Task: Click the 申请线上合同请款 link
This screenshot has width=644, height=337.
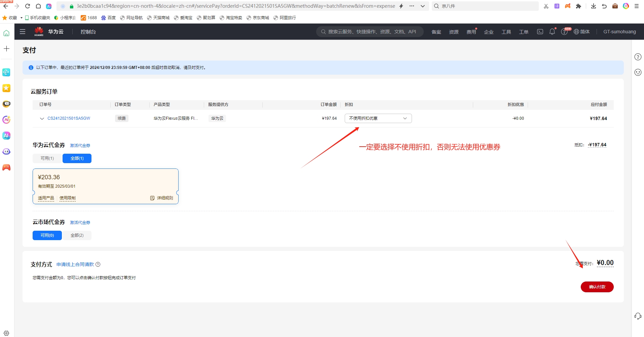Action: [75, 264]
